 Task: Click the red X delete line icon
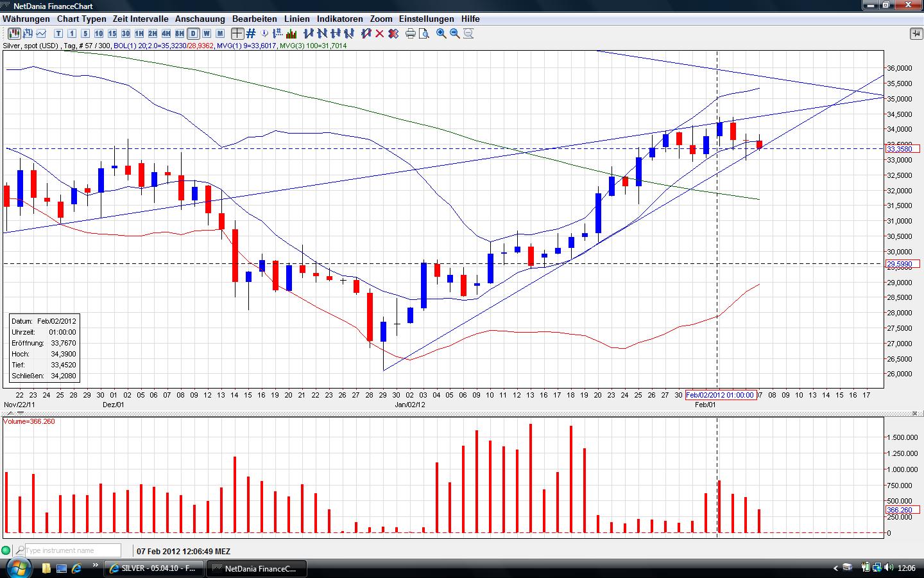(x=380, y=33)
